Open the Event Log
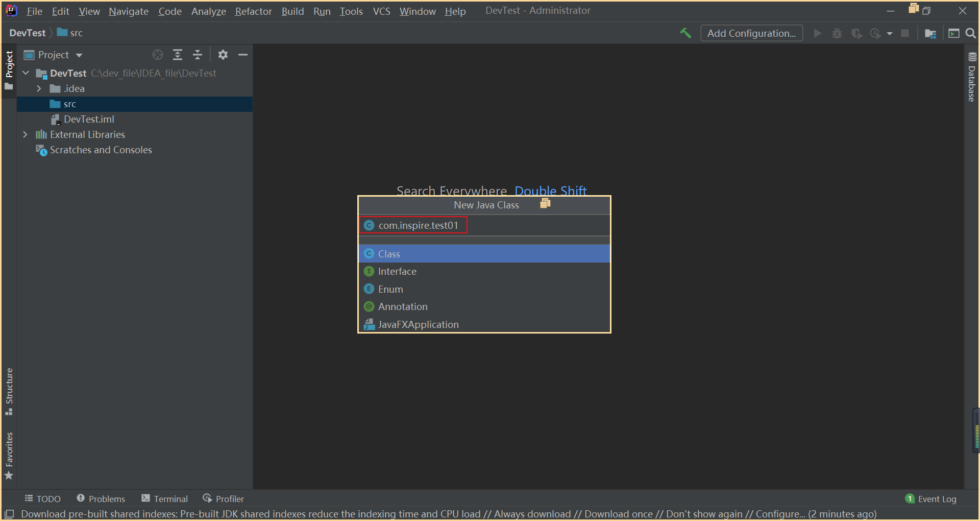 coord(931,499)
